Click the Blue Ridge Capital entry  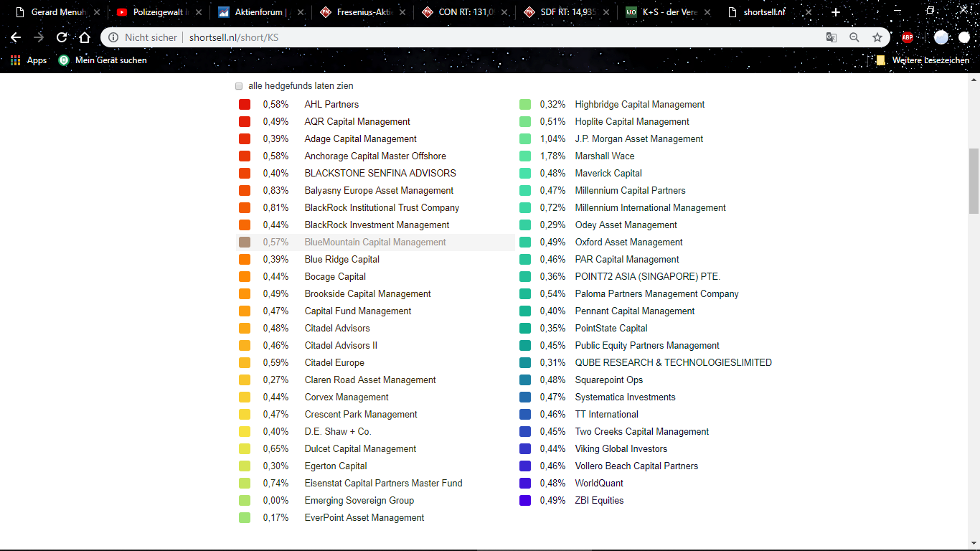(342, 259)
